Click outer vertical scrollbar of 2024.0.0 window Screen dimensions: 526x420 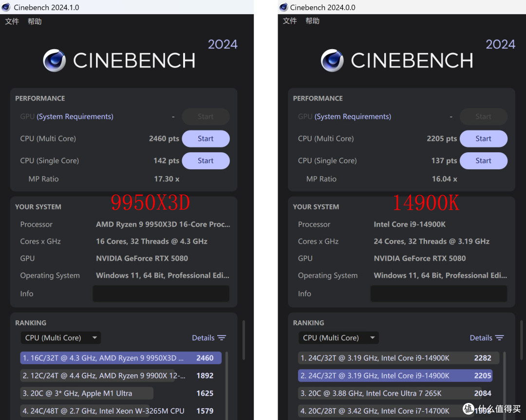click(x=521, y=340)
